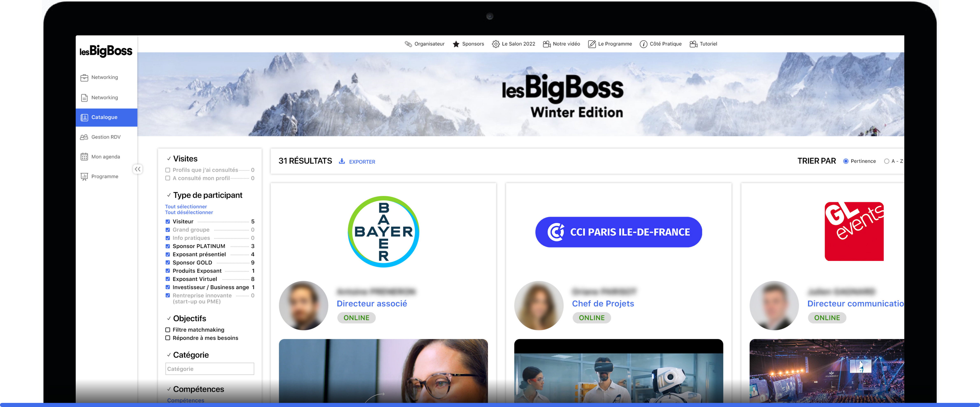
Task: Click the CCI Paris Ile-de-France logo
Action: [619, 232]
